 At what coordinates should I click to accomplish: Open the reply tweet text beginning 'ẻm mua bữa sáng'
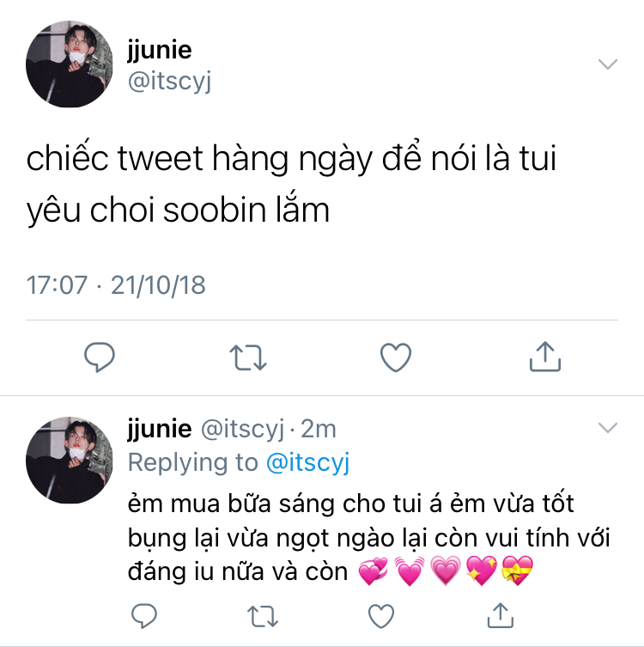tap(368, 538)
